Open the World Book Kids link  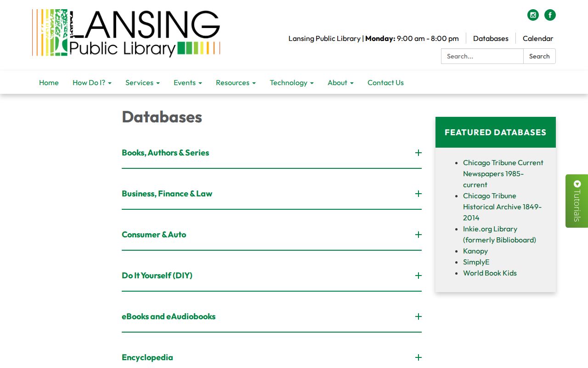[x=490, y=273]
